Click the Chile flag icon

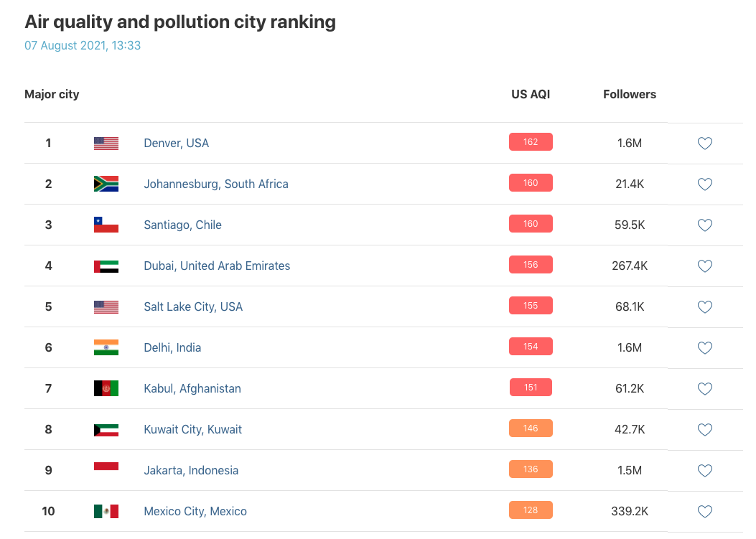tap(106, 225)
